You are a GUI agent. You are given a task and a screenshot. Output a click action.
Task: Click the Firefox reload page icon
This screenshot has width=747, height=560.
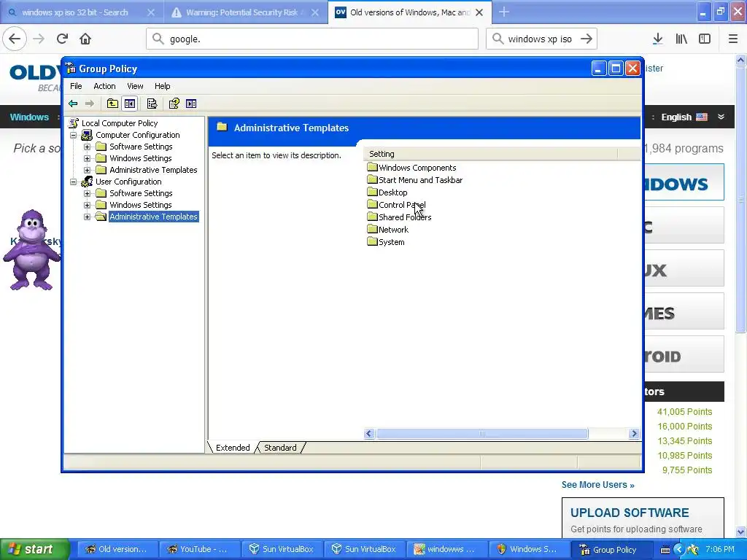(62, 39)
